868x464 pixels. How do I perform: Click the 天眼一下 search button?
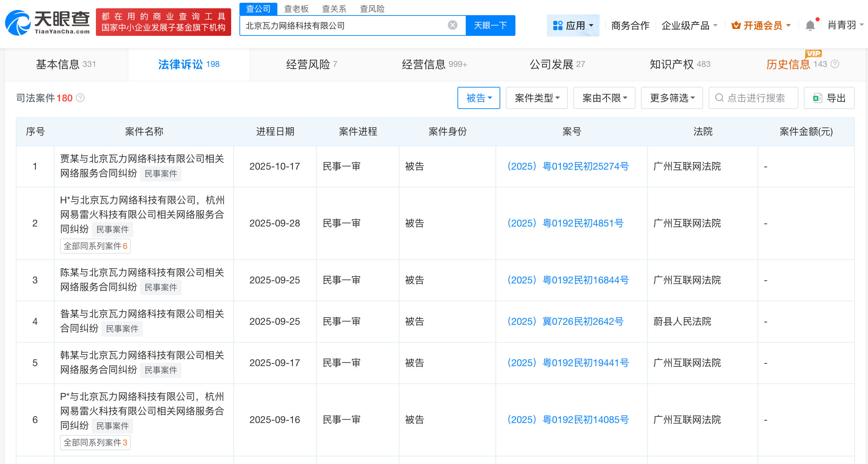[x=491, y=25]
